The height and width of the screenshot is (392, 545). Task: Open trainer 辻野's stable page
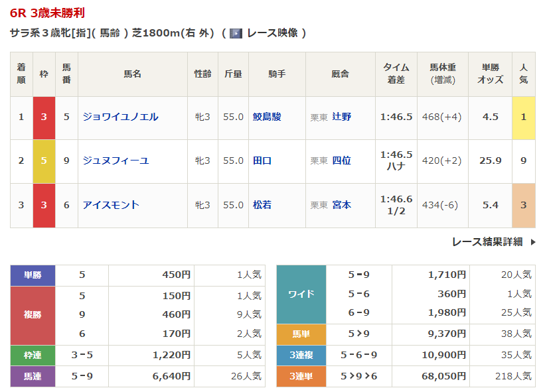tap(342, 117)
